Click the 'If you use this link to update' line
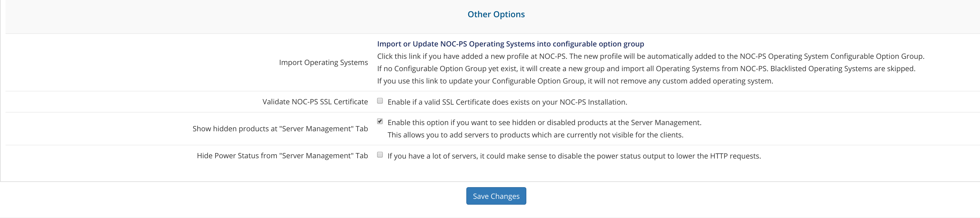 575,81
